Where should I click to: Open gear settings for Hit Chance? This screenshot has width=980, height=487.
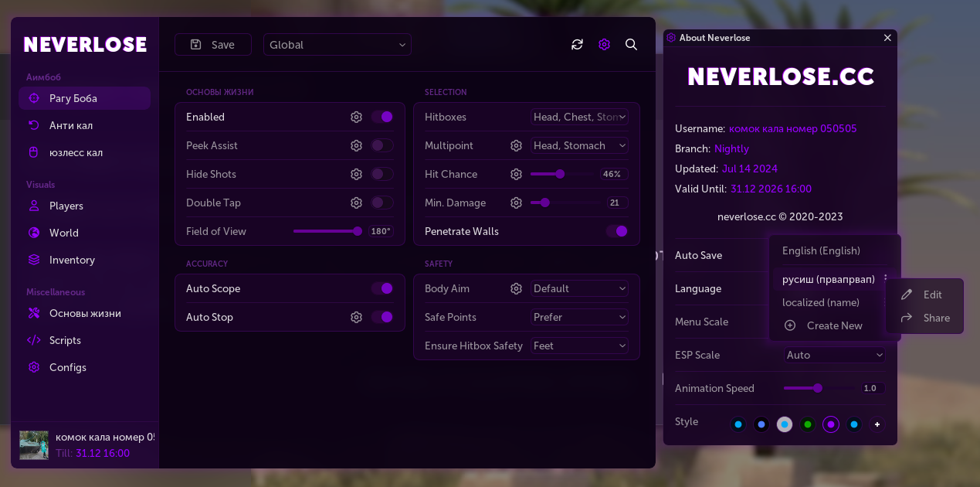pos(516,174)
